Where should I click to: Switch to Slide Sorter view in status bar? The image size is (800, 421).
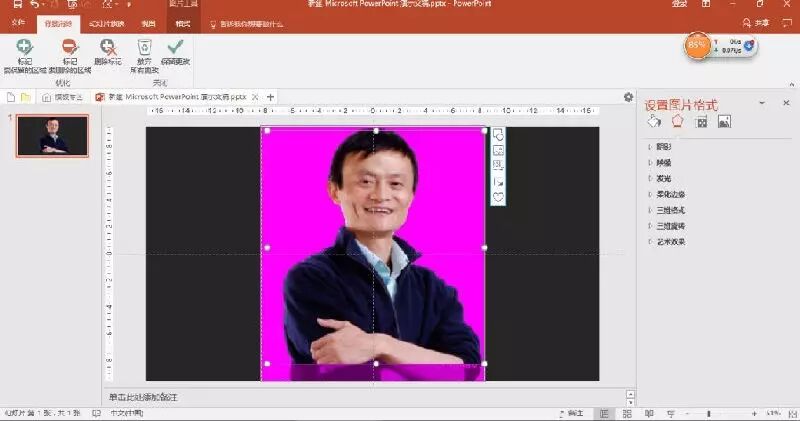coord(627,413)
